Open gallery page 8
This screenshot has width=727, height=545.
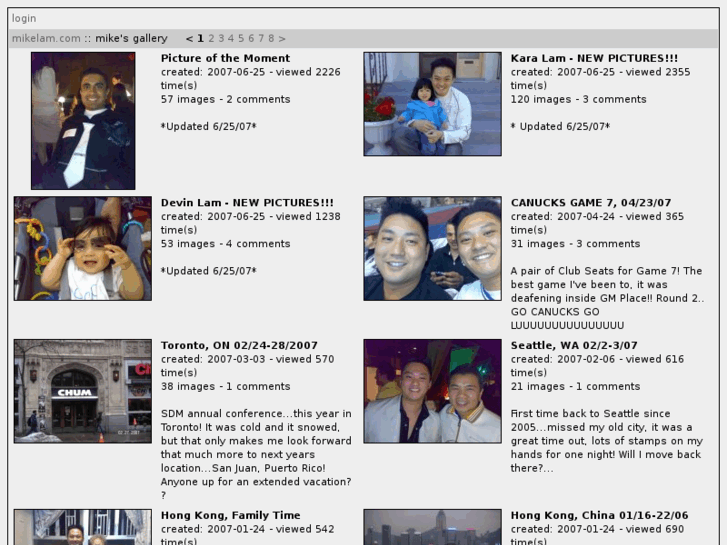[271, 38]
